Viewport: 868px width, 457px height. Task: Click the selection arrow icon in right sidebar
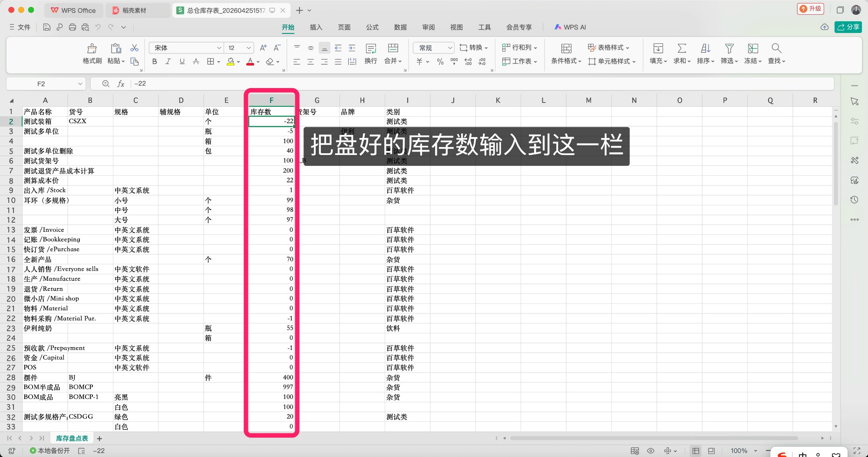[855, 102]
